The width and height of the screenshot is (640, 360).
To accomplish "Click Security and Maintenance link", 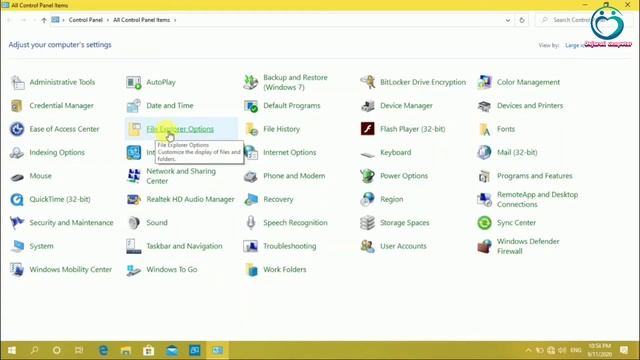I will [x=71, y=222].
